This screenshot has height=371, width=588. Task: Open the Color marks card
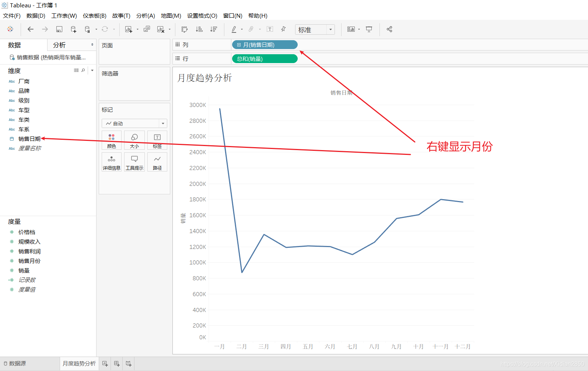tap(112, 140)
